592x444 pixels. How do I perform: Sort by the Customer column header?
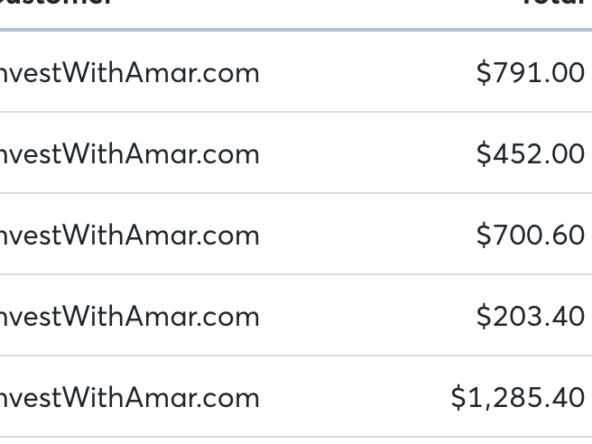pos(56,2)
